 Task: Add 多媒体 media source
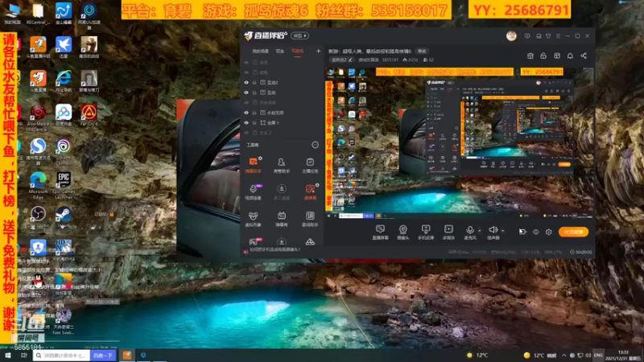448,232
